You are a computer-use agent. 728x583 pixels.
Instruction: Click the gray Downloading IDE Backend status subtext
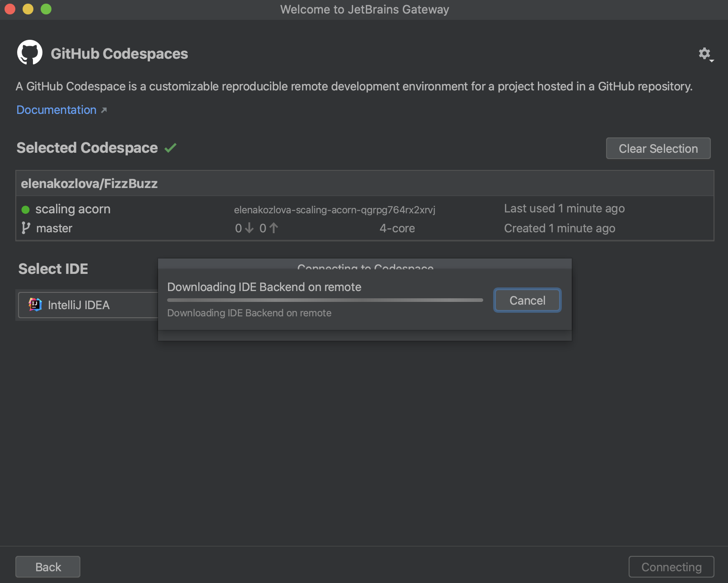pyautogui.click(x=249, y=313)
